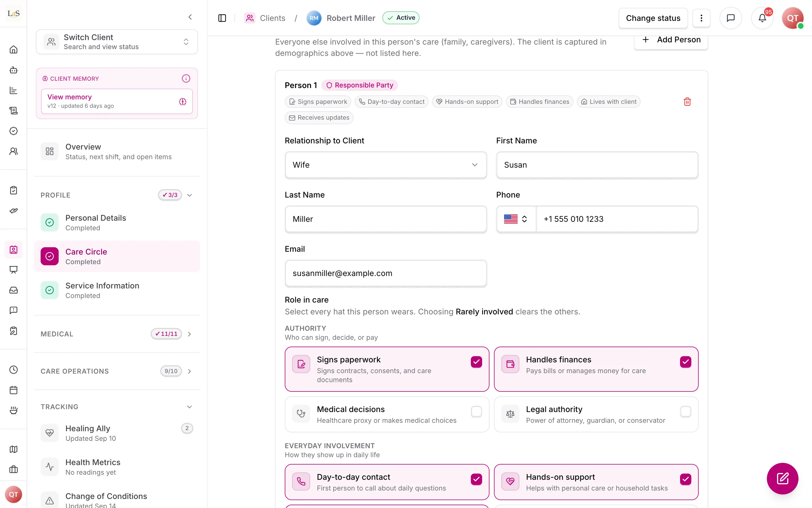Open the chat messages icon in header
Screen dimensions: 812x508
coord(731,18)
